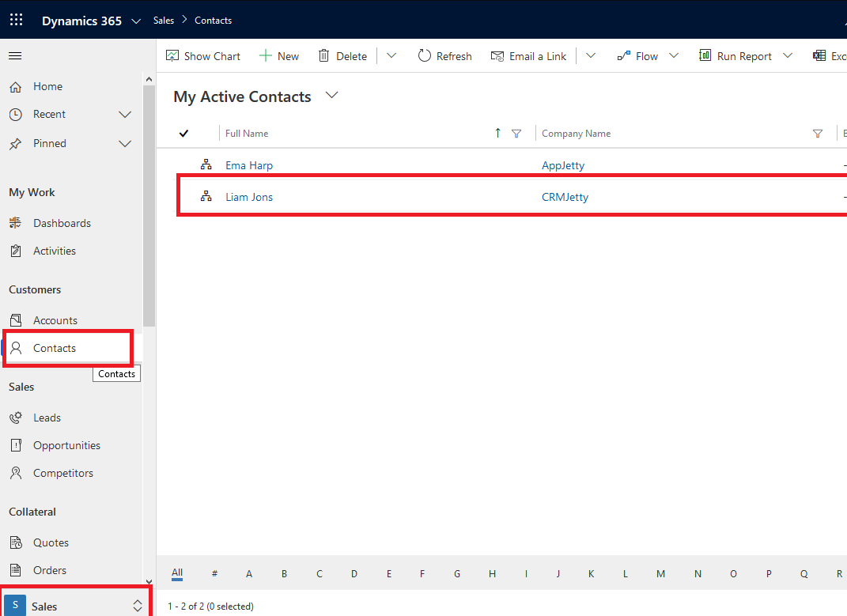Click the Quotes document icon
The width and height of the screenshot is (847, 616).
[x=16, y=542]
